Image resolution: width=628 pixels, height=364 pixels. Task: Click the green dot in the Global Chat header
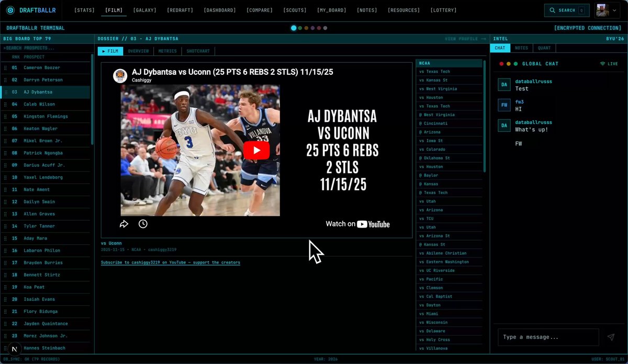[515, 64]
